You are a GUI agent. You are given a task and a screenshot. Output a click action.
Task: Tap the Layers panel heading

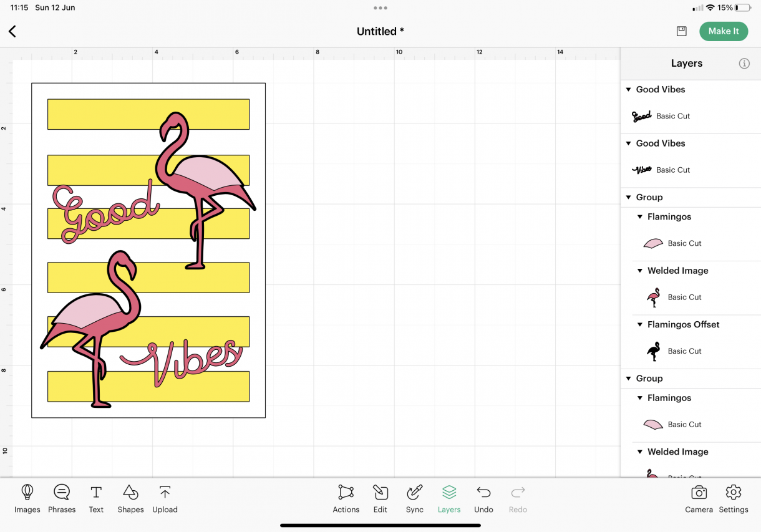[x=687, y=64]
